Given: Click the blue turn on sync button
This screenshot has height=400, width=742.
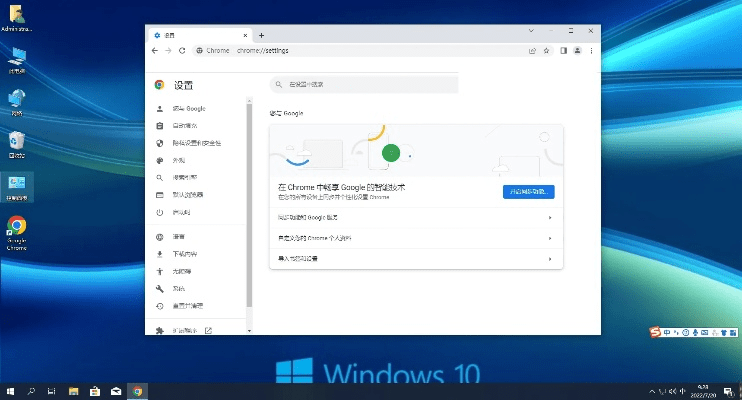Looking at the screenshot, I should coord(529,192).
